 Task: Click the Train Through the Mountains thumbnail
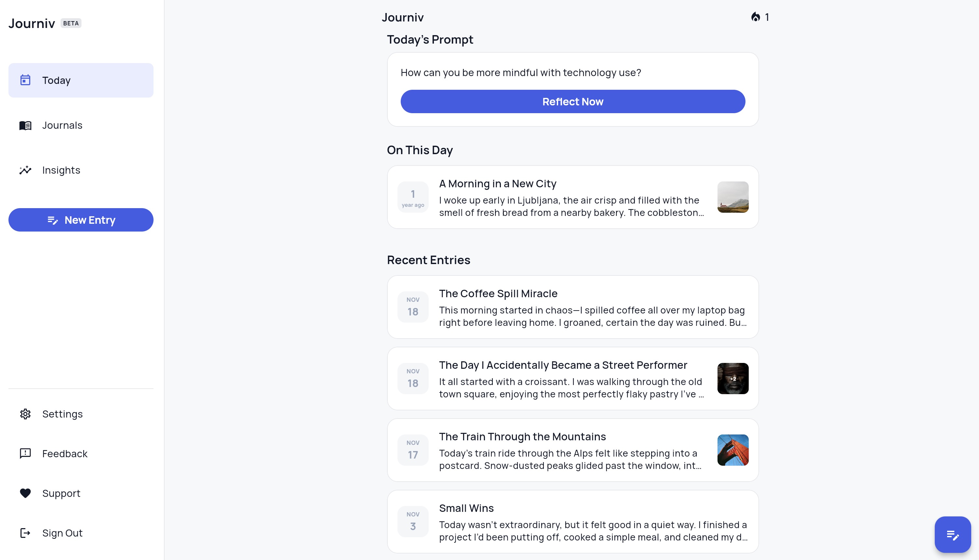click(733, 450)
